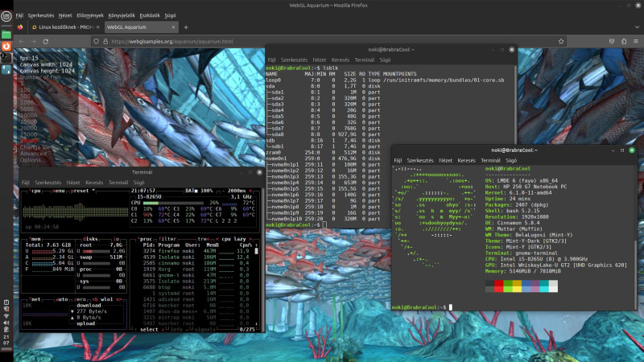Set the aquarium fish count to 100

coord(25,89)
